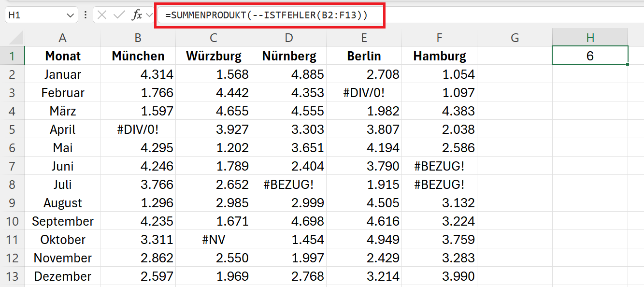The height and width of the screenshot is (287, 644).
Task: Open the Name Box dropdown arrow
Action: click(70, 15)
